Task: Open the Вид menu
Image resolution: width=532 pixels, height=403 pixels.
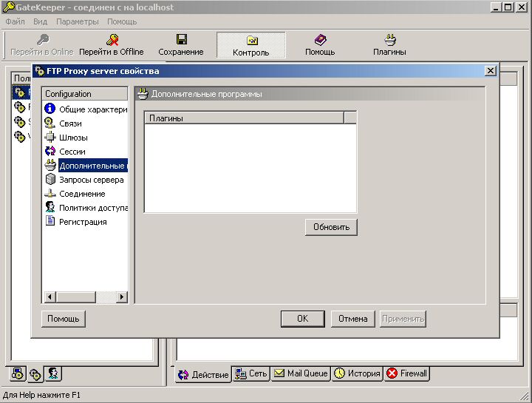Action: point(40,21)
